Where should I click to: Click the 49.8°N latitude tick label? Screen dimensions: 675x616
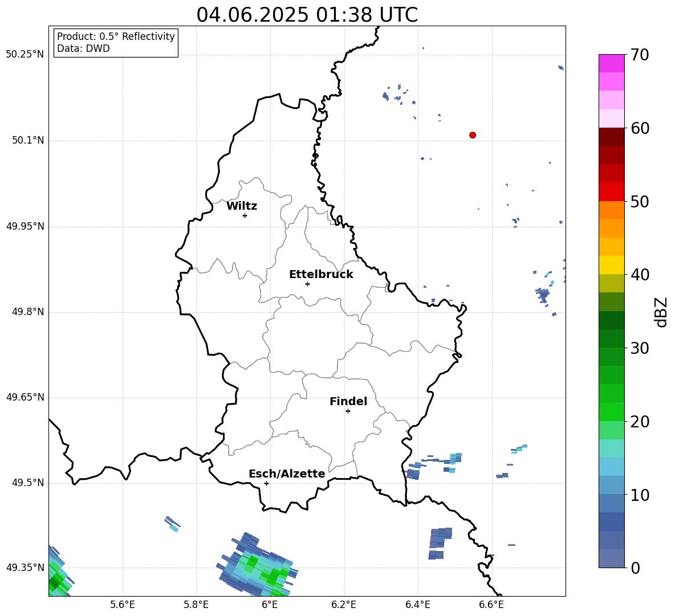coord(28,312)
